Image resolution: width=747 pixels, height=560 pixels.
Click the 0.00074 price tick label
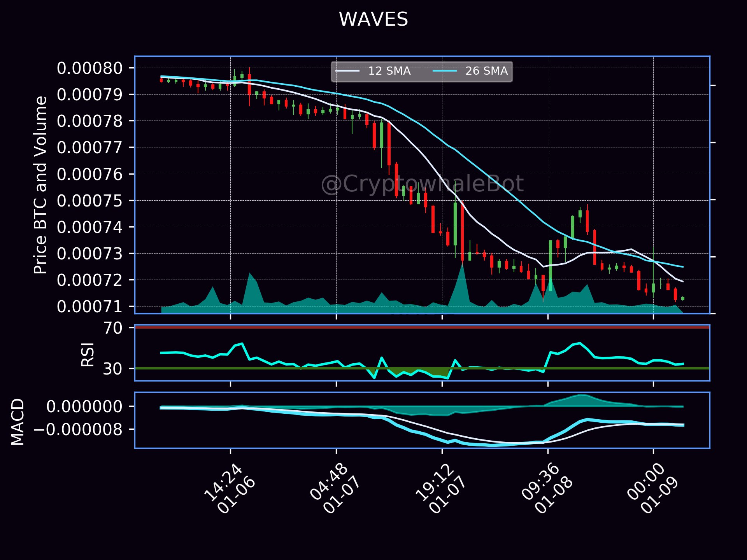pos(90,227)
